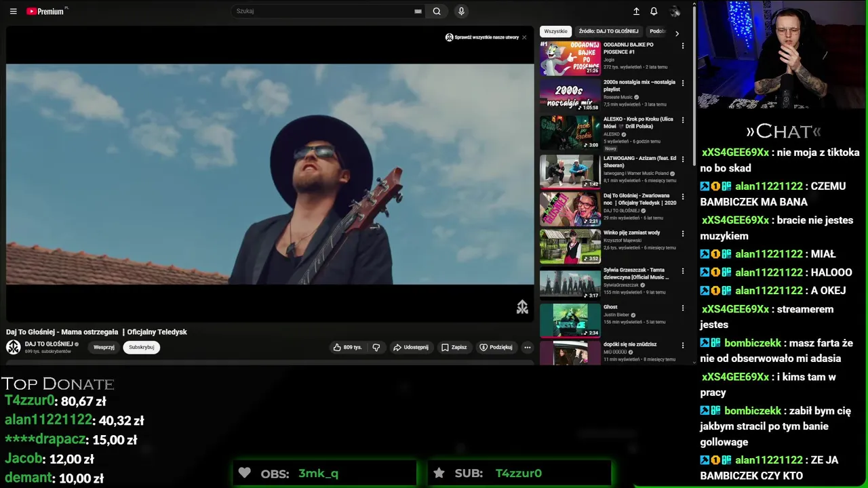Open the 'Ghost' video thumbnail
868x488 pixels.
click(x=570, y=321)
